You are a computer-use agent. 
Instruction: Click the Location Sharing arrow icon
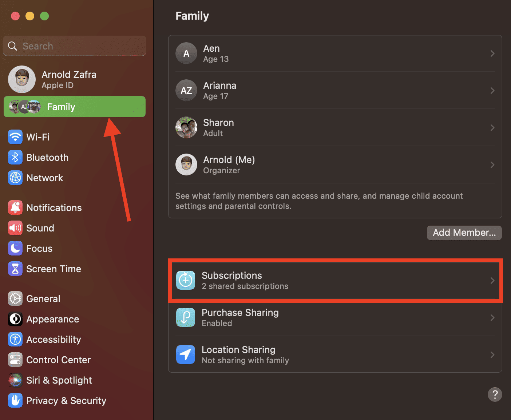click(186, 354)
